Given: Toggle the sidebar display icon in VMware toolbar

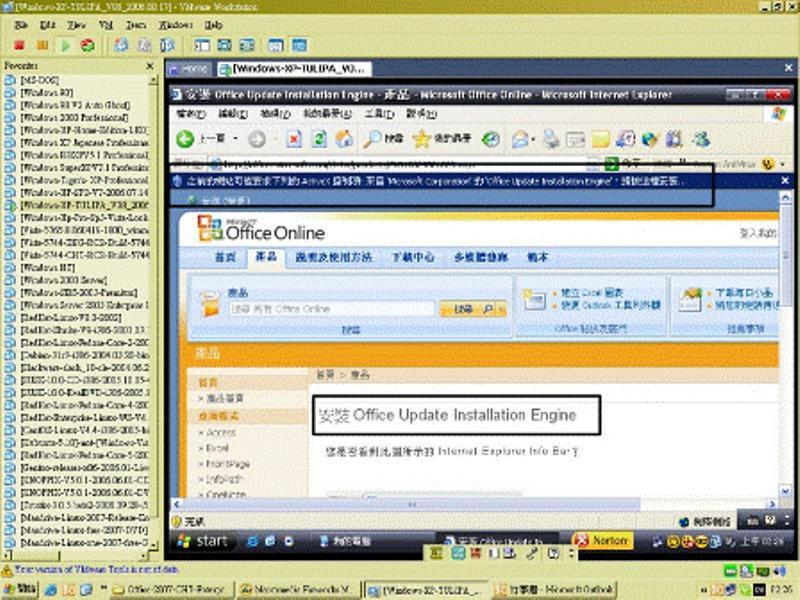Looking at the screenshot, I should (x=202, y=45).
